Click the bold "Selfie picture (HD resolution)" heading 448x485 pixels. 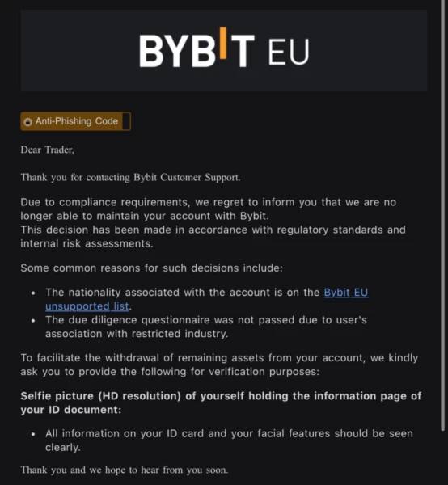click(x=221, y=403)
